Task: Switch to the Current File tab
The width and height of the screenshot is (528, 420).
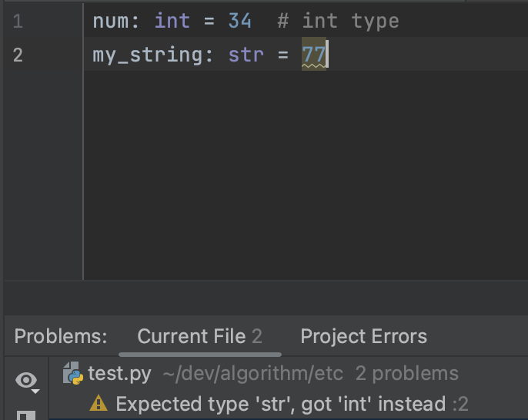Action: [199, 336]
